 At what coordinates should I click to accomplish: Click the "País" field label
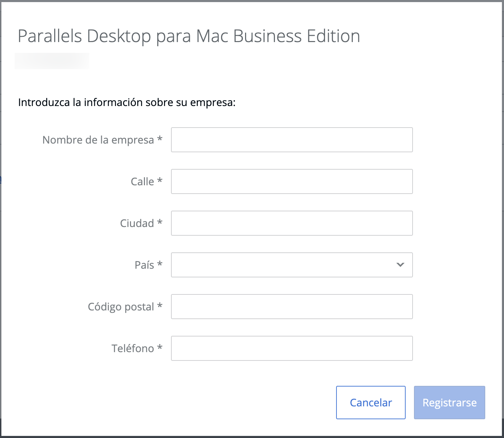144,265
